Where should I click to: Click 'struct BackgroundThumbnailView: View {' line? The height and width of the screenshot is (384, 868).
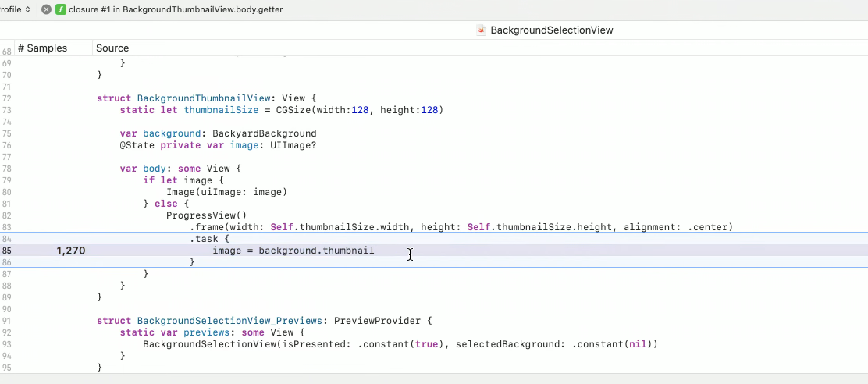click(207, 98)
